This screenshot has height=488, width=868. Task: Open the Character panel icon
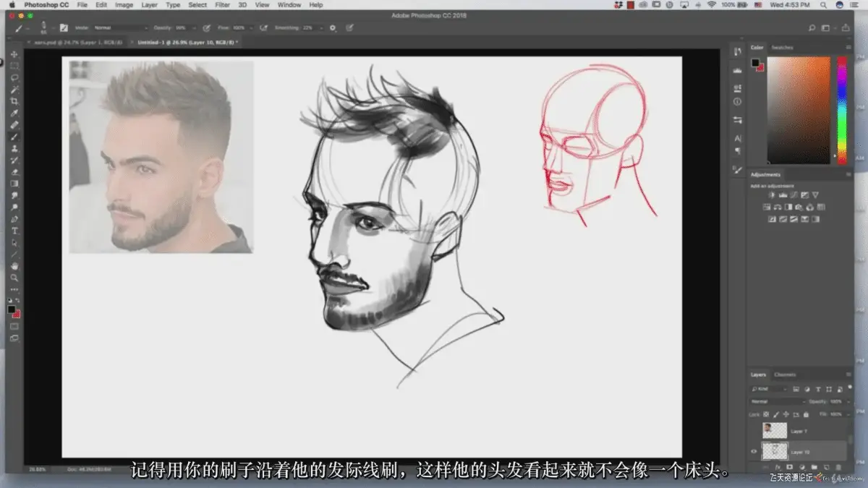click(737, 137)
